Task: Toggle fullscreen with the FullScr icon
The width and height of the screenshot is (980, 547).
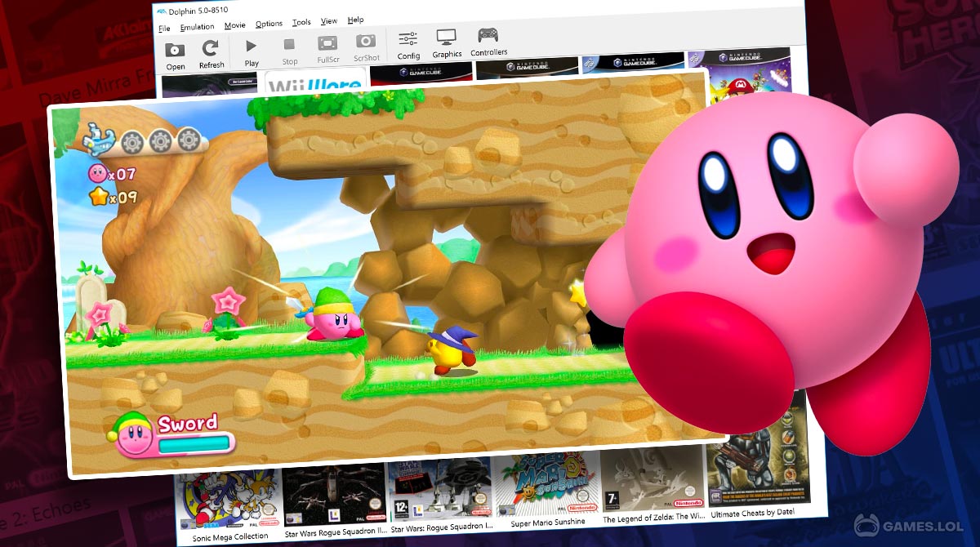Action: [327, 43]
